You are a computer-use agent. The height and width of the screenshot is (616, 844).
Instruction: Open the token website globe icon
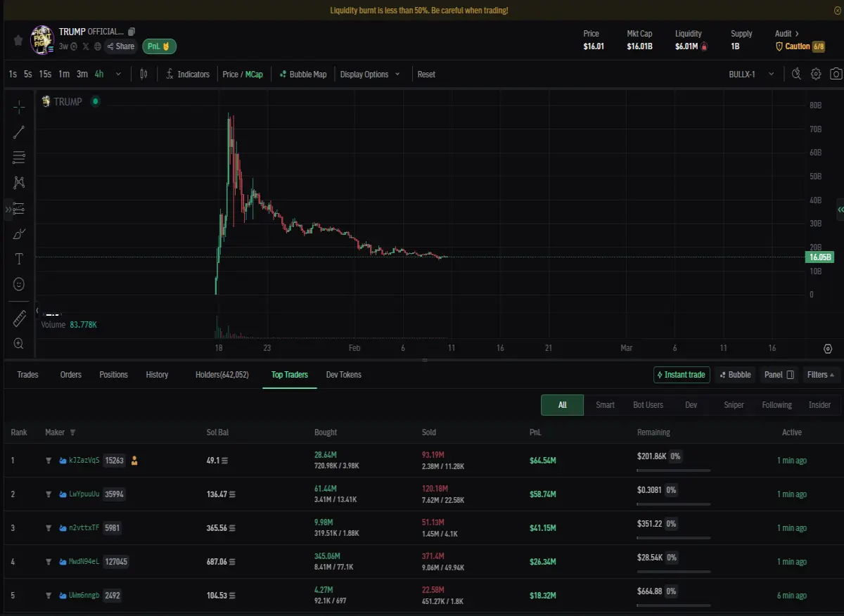98,46
